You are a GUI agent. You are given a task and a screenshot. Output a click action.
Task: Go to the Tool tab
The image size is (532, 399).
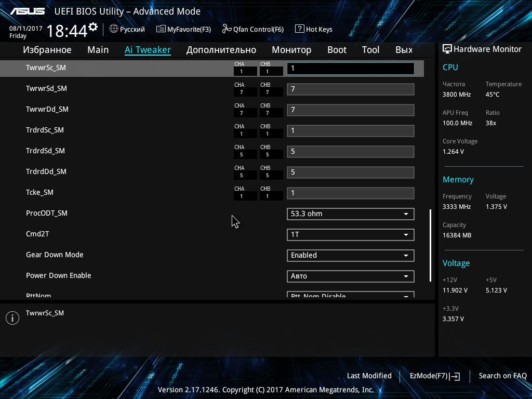370,50
